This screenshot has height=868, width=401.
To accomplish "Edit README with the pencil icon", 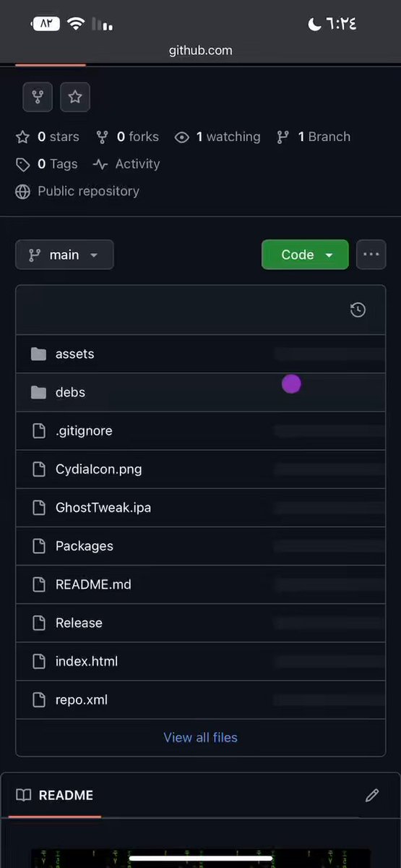I will tap(372, 796).
